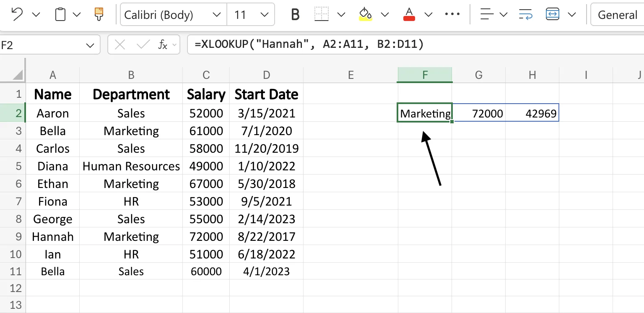This screenshot has height=313, width=644.
Task: Select column F header
Action: pyautogui.click(x=425, y=75)
